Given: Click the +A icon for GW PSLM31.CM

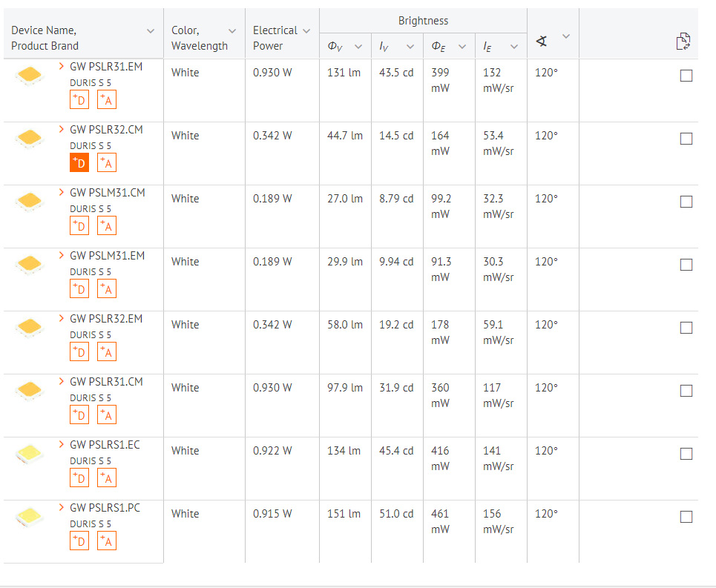Looking at the screenshot, I should [107, 226].
